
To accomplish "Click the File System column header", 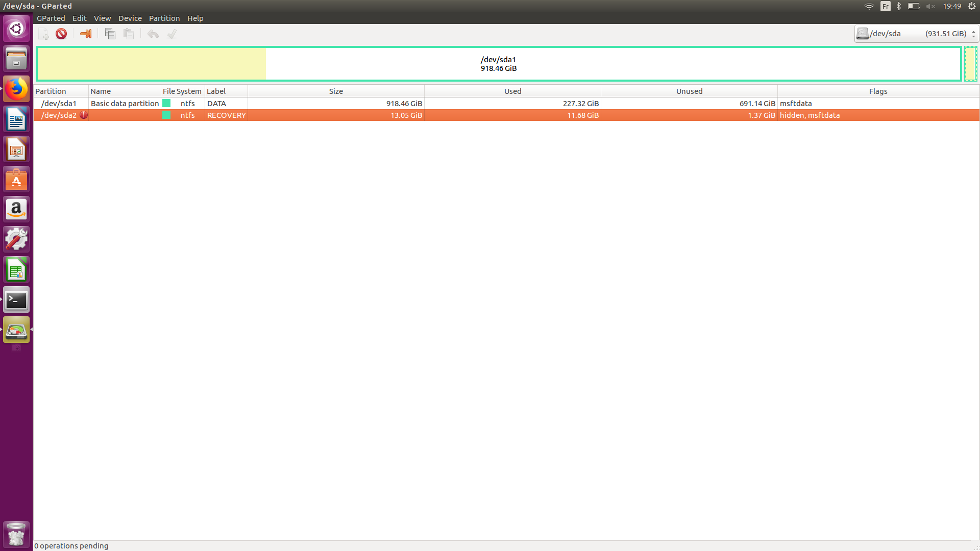I will pyautogui.click(x=182, y=91).
